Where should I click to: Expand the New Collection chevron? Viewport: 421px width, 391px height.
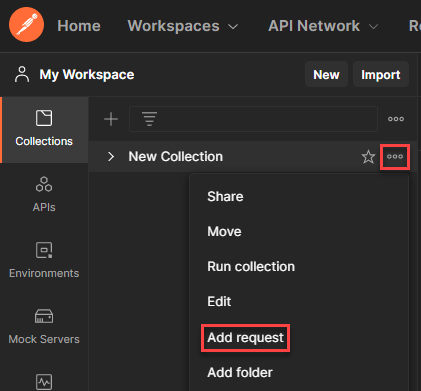point(111,156)
